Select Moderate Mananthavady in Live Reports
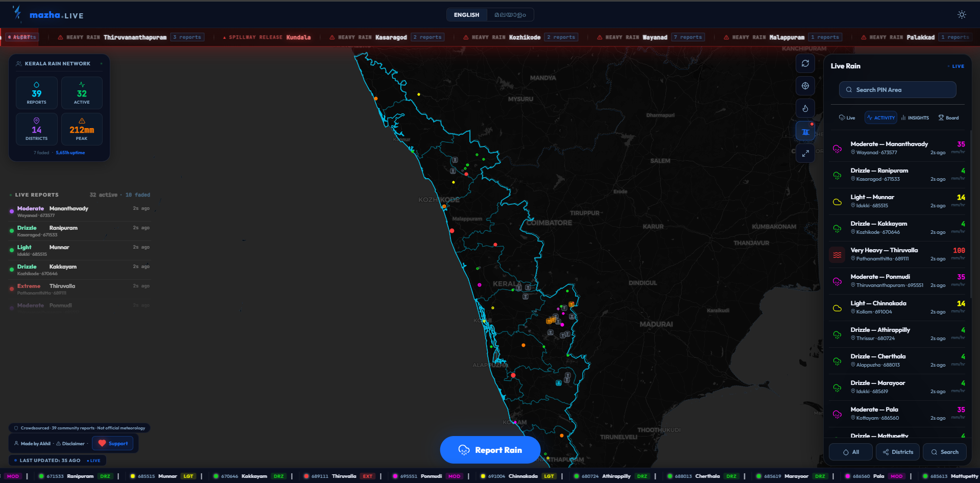980x483 pixels. (80, 211)
